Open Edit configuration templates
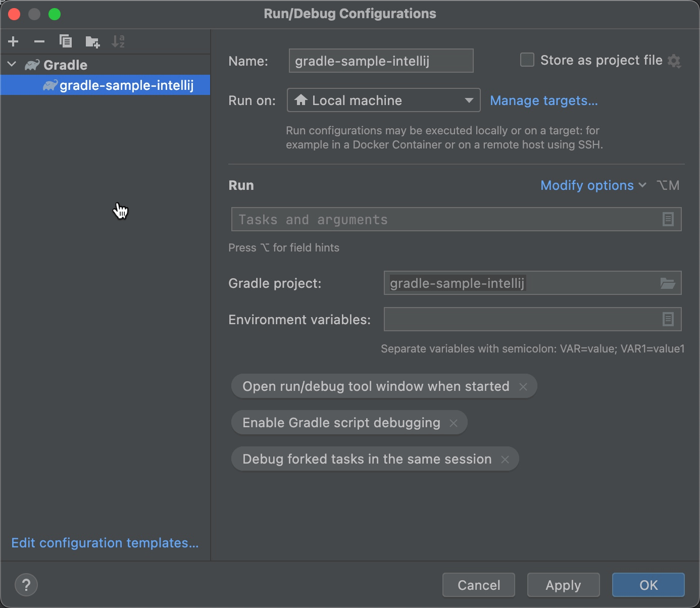This screenshot has width=700, height=608. (106, 543)
